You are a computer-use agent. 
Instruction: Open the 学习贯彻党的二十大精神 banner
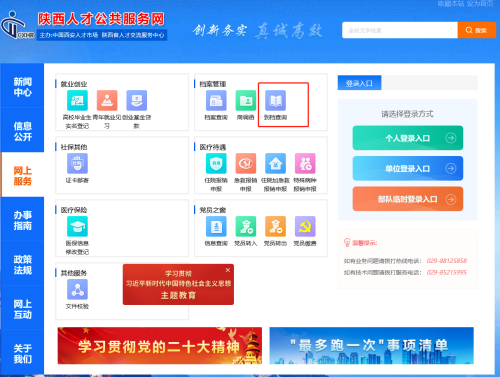pyautogui.click(x=160, y=345)
